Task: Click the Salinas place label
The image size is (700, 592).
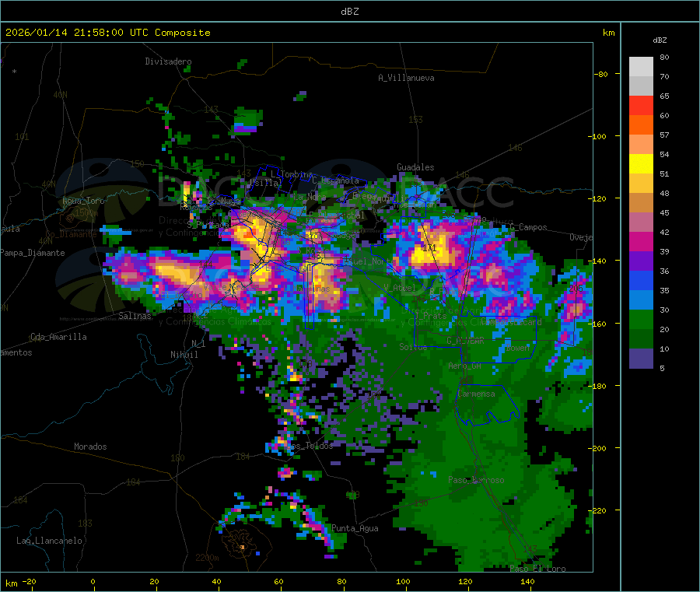Action: (x=135, y=316)
